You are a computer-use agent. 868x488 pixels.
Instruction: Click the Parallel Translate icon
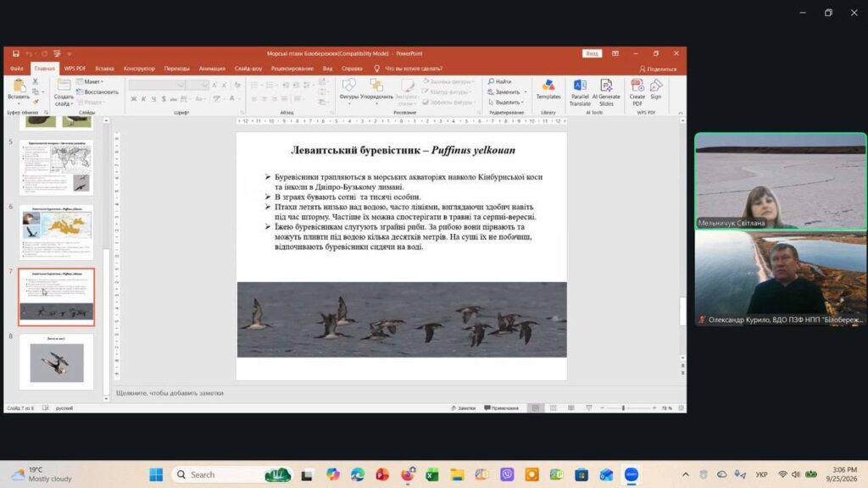point(580,91)
